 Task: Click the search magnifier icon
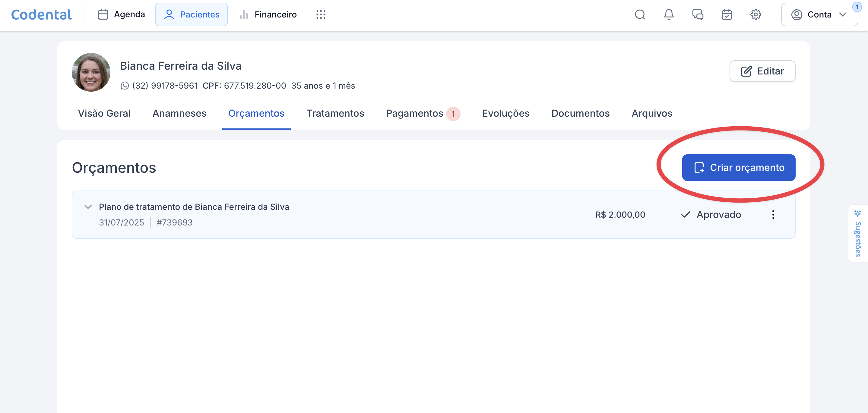[640, 14]
